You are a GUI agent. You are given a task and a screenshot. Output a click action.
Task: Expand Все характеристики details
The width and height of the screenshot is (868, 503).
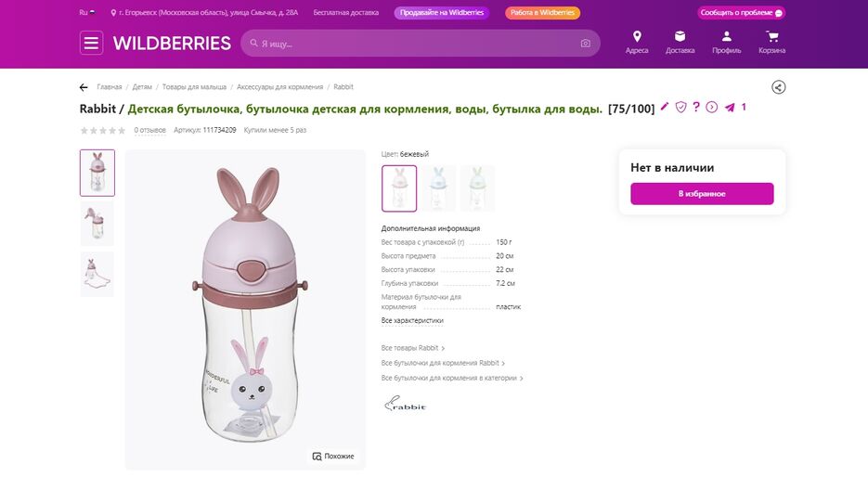click(412, 320)
